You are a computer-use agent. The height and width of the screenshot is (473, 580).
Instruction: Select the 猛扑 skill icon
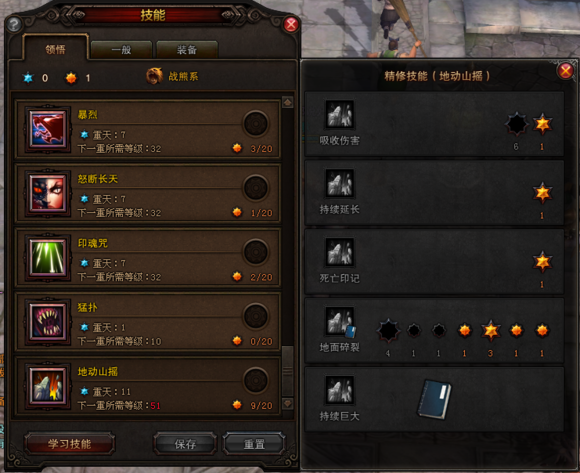point(48,321)
